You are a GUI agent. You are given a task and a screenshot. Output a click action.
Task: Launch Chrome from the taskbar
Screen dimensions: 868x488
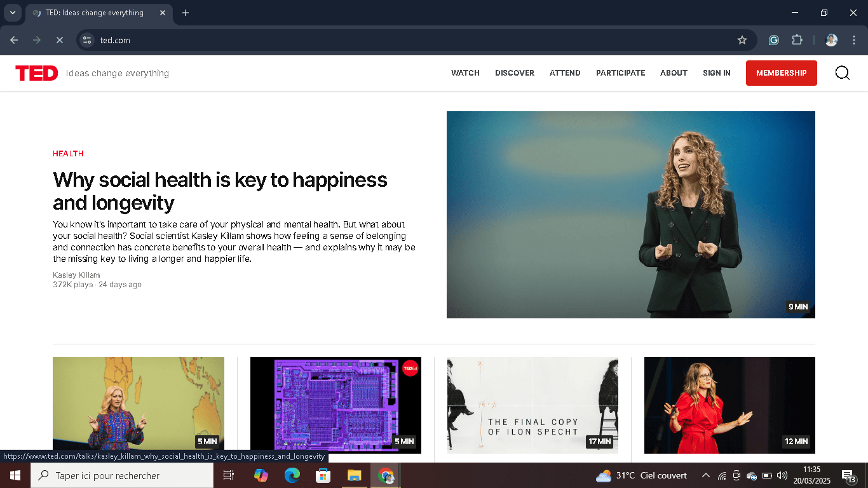click(x=385, y=475)
